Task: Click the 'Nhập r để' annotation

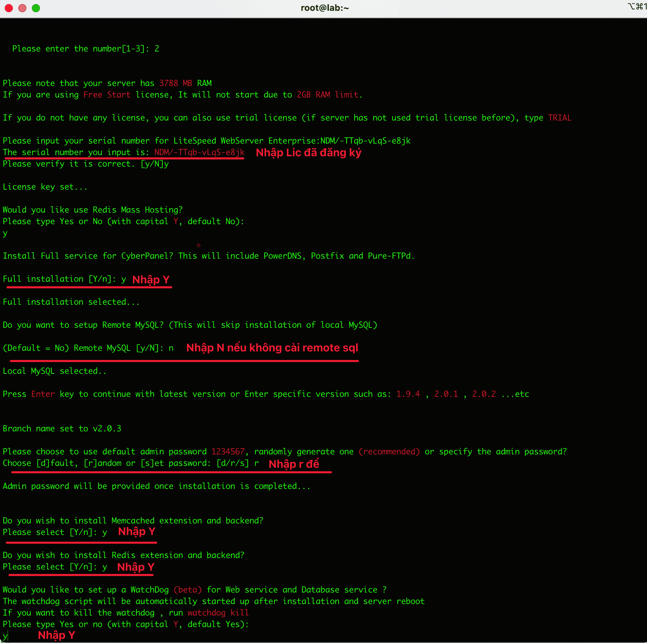Action: click(x=294, y=464)
